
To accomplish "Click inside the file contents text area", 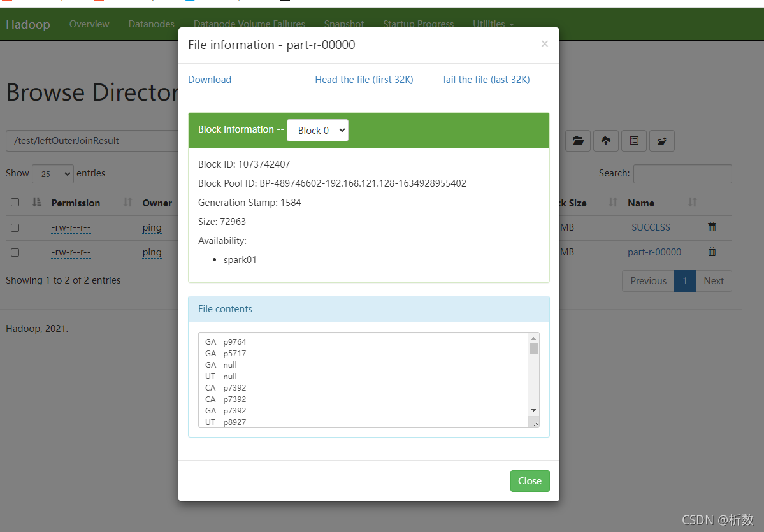I will 363,380.
